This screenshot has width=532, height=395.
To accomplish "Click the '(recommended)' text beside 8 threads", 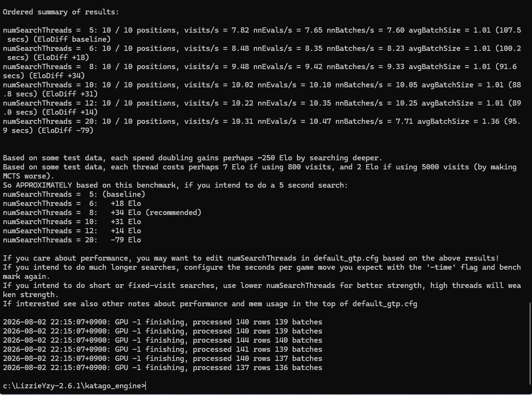I will coord(173,213).
